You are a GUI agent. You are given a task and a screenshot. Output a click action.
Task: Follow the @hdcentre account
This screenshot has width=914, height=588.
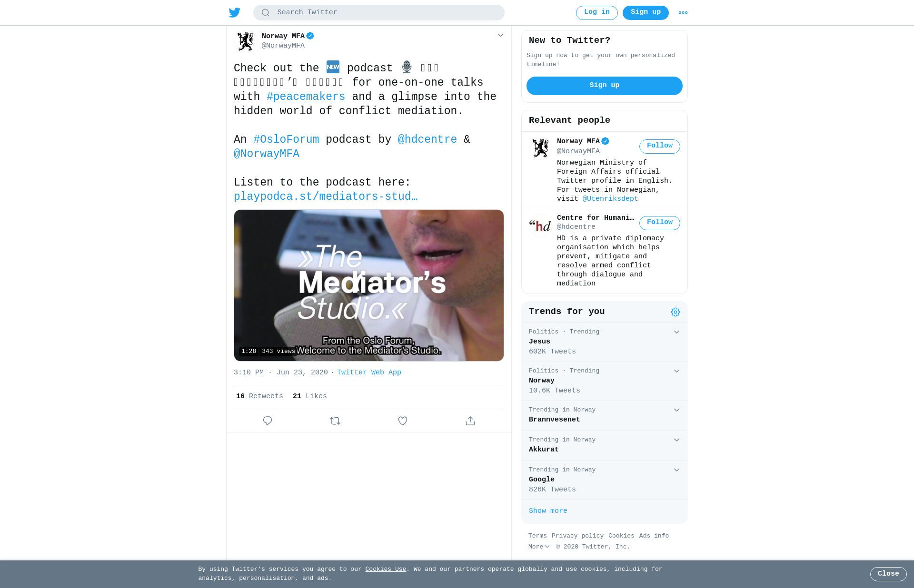point(660,223)
